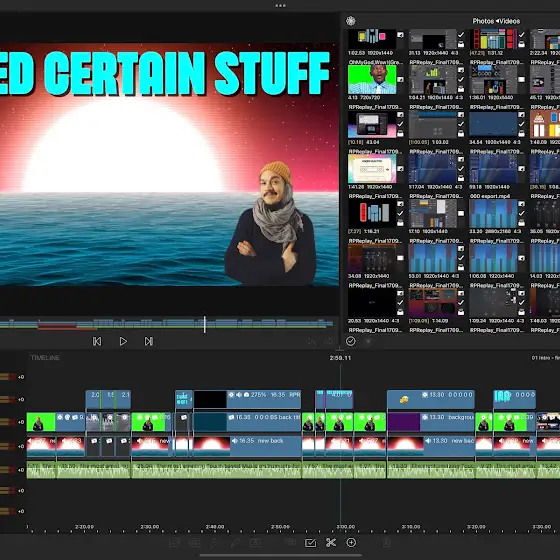Screen dimensions: 560x560
Task: Tap the home indicator bar at the bottom
Action: point(280,555)
